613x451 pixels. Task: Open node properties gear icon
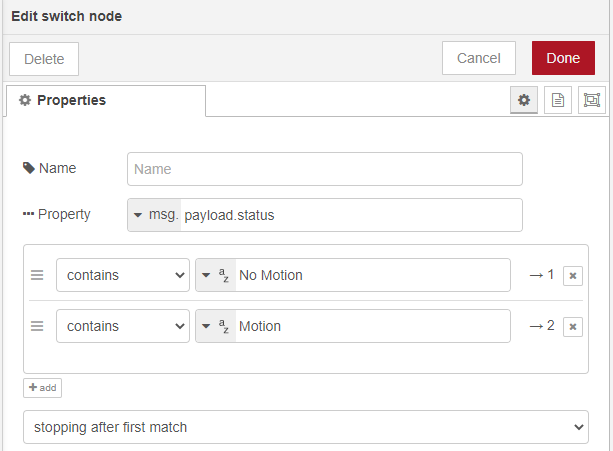point(523,101)
